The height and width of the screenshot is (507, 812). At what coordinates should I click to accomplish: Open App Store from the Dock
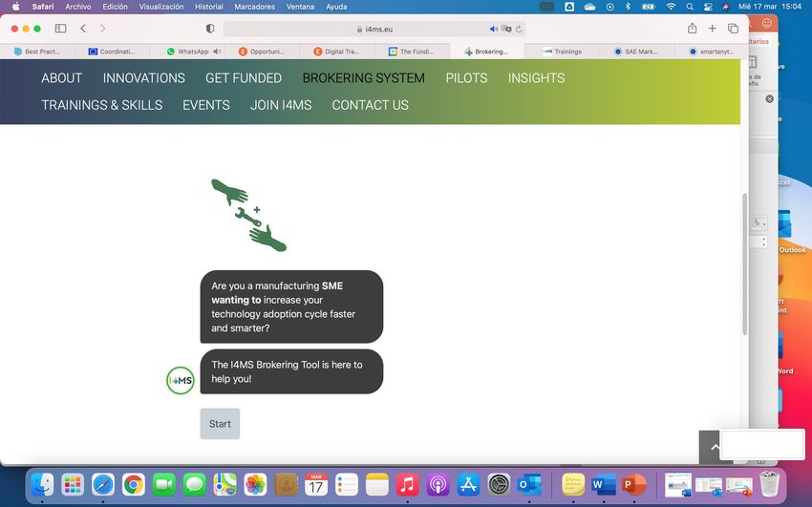point(468,485)
